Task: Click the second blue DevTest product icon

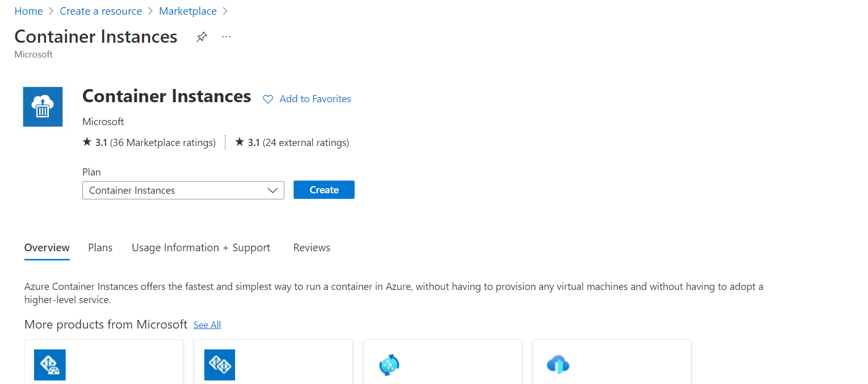Action: tap(219, 365)
